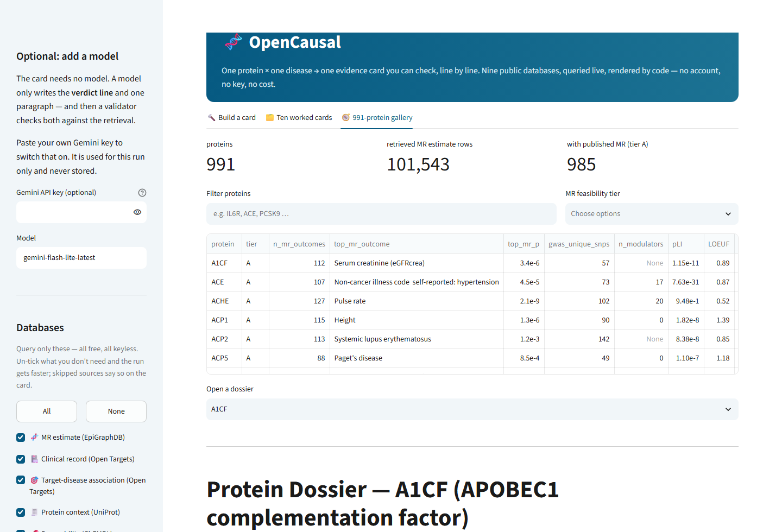Uncheck Target-disease association (Open Targets) checkbox
Image resolution: width=782 pixels, height=532 pixels.
[21, 480]
